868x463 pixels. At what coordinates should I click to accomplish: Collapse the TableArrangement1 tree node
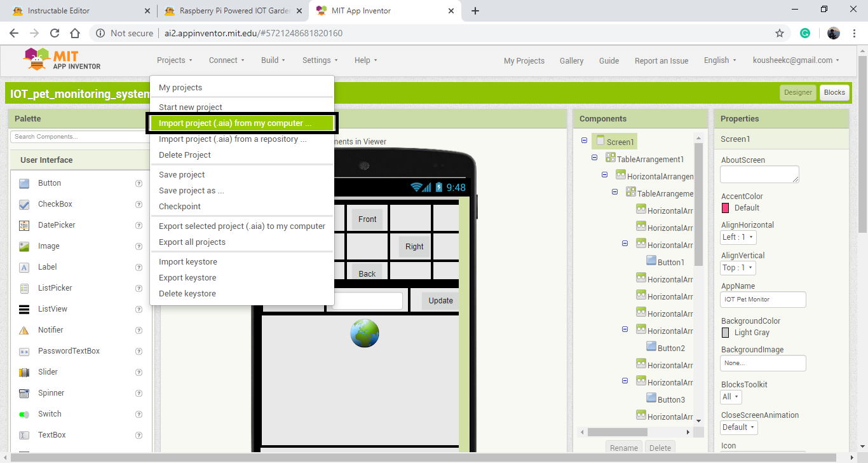tap(595, 158)
